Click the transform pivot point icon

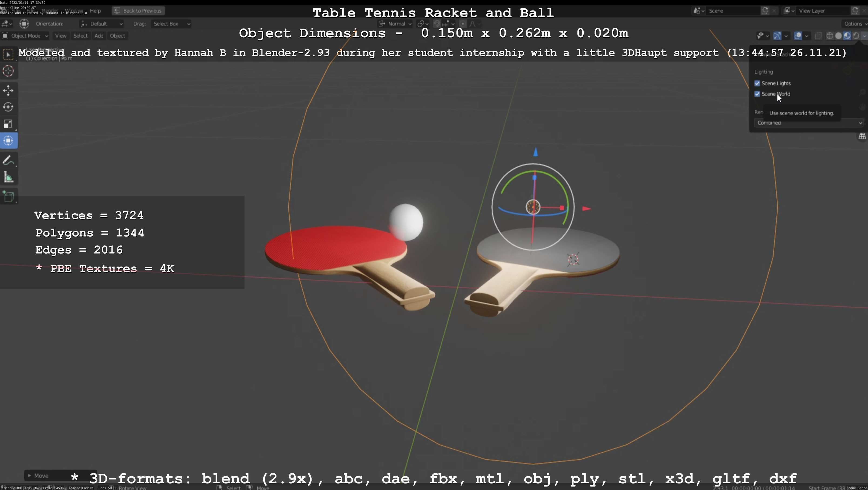point(24,23)
